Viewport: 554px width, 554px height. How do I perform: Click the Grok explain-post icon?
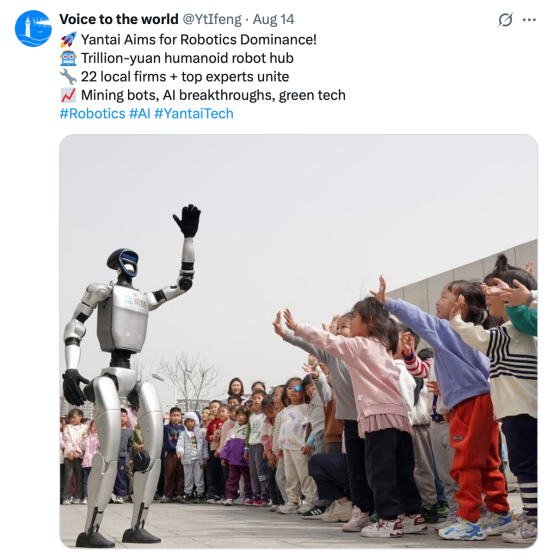(505, 20)
